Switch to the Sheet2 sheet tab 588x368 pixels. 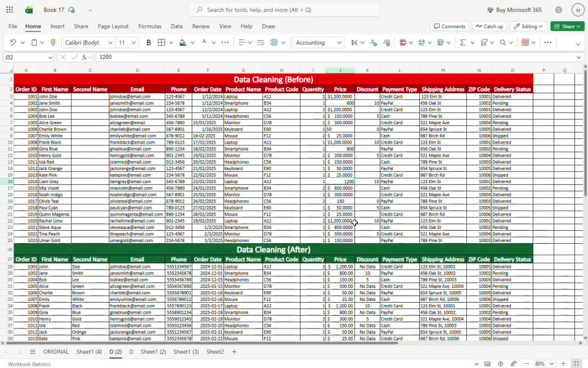[215, 352]
